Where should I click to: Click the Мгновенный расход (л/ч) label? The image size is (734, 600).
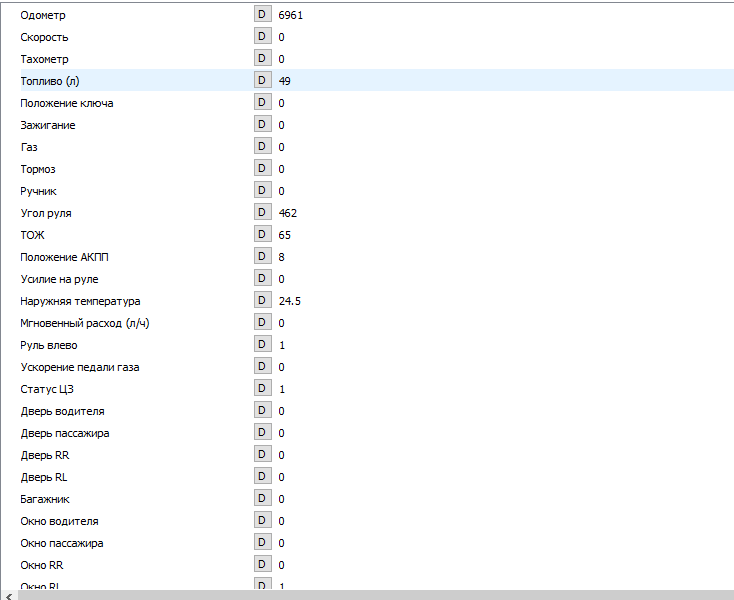tap(85, 323)
